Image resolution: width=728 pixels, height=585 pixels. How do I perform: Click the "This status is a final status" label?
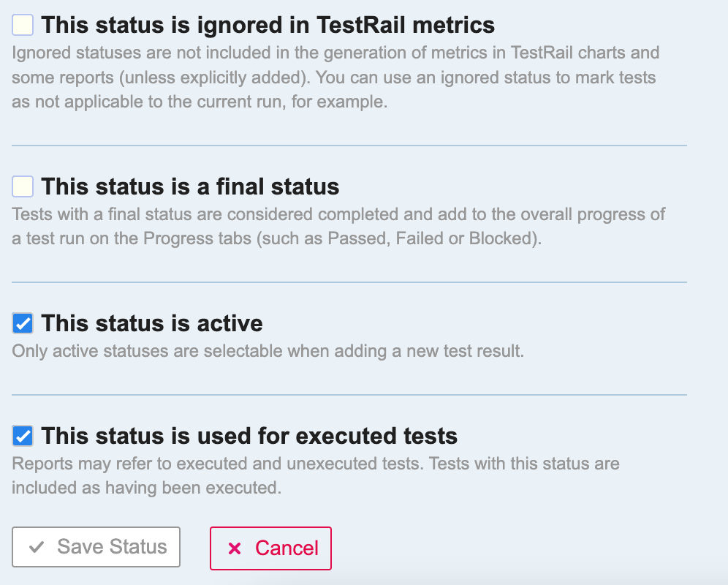coord(190,186)
